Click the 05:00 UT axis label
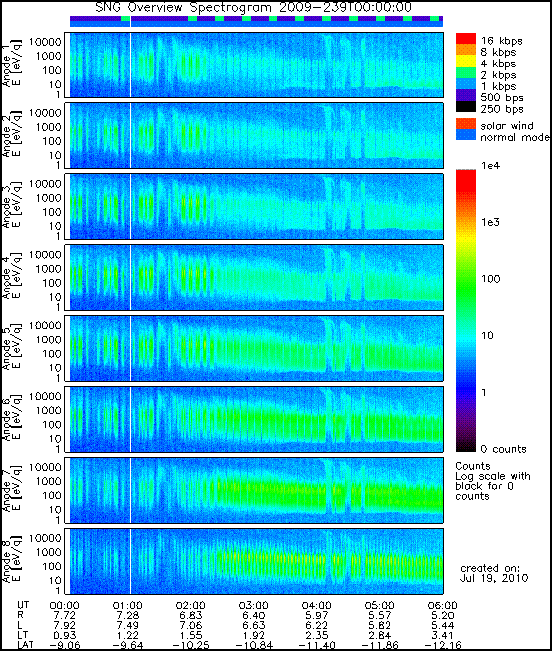The height and width of the screenshot is (651, 552). 380,606
